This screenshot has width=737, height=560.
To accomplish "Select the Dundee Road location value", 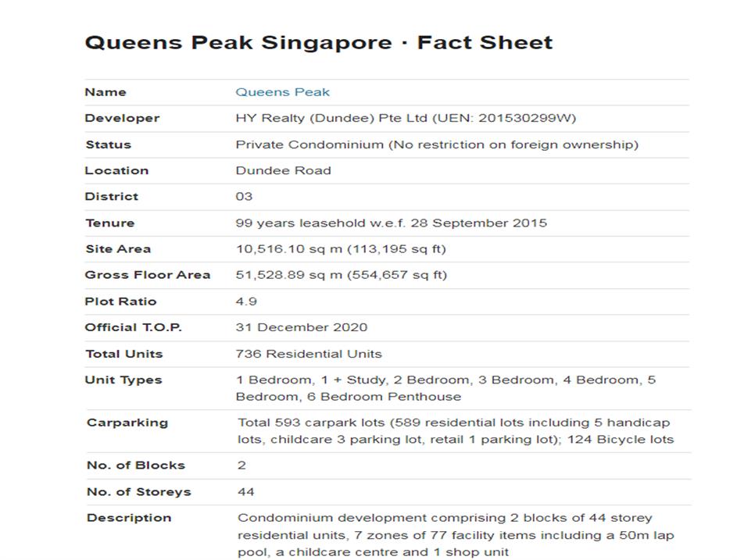I will point(283,170).
